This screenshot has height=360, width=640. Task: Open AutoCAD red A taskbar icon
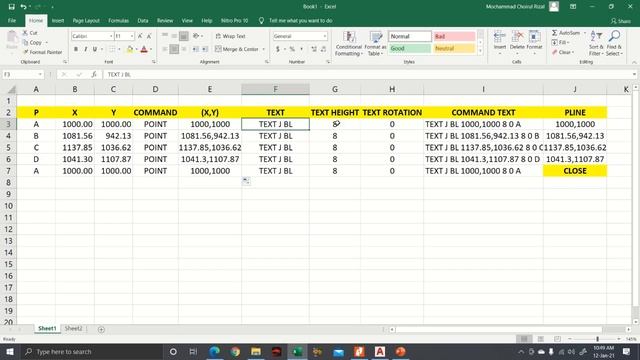point(380,351)
